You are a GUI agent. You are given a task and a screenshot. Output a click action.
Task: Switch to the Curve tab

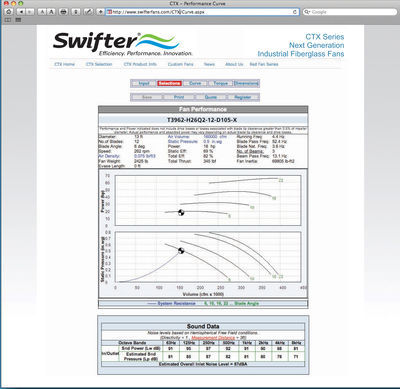click(195, 83)
